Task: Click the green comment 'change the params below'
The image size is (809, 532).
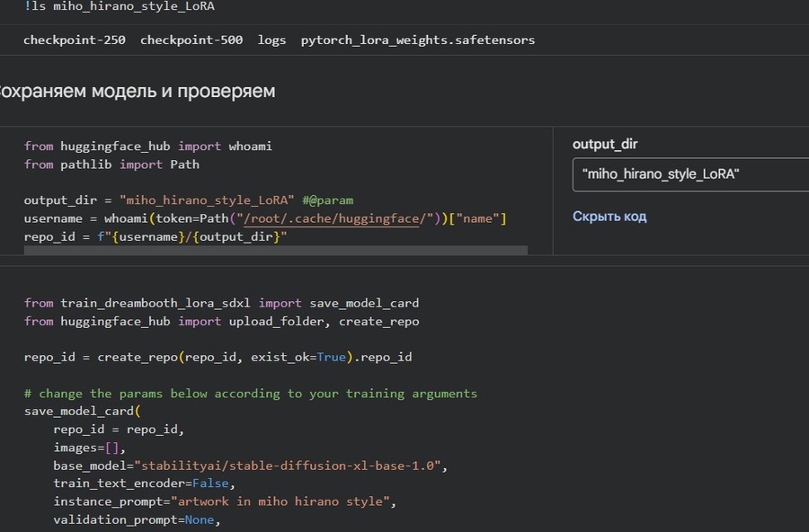Action: [250, 394]
